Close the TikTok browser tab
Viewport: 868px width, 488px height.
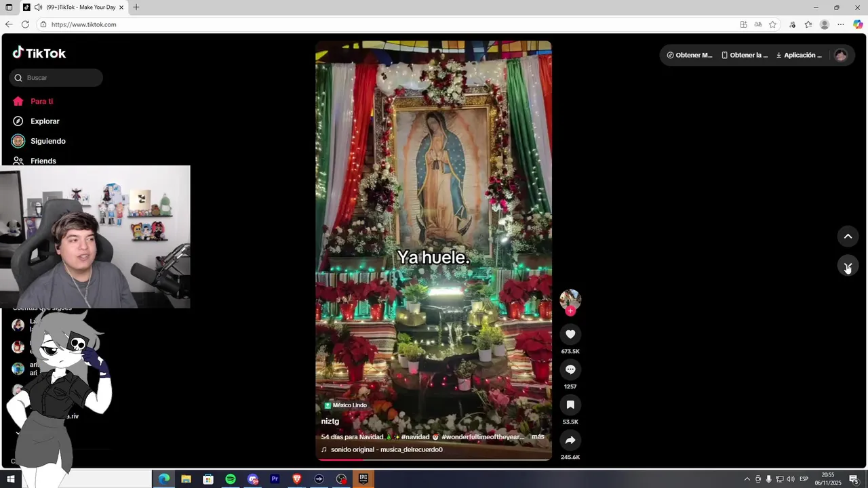121,7
